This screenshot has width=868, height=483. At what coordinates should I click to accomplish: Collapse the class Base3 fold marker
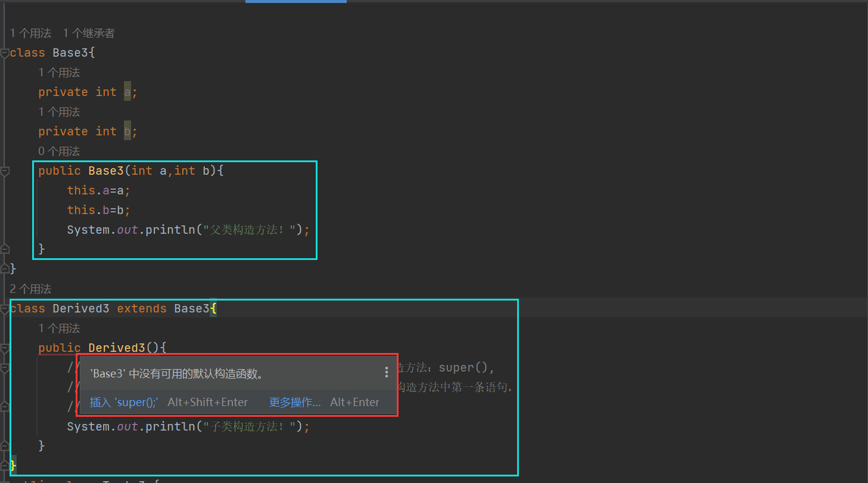[x=5, y=52]
